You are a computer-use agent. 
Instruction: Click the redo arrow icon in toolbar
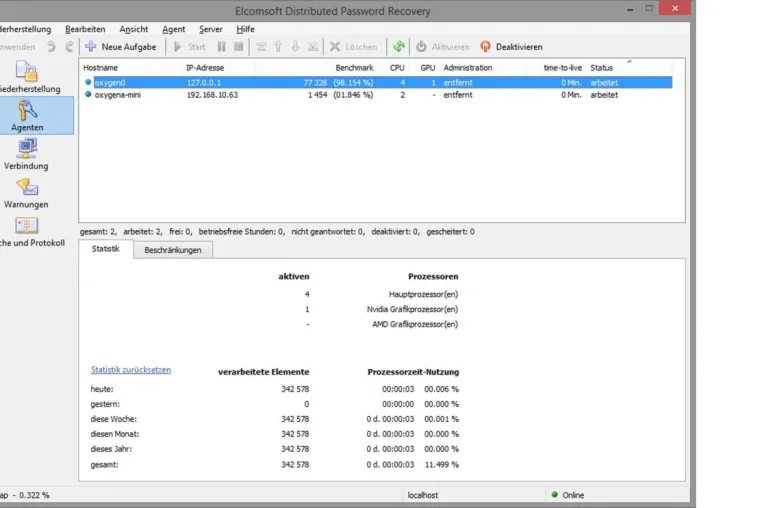click(69, 47)
